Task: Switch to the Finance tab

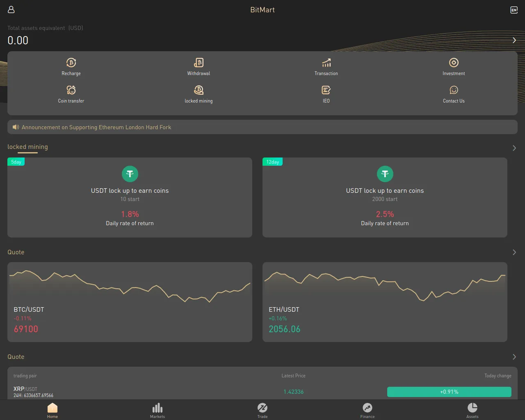Action: [367, 410]
